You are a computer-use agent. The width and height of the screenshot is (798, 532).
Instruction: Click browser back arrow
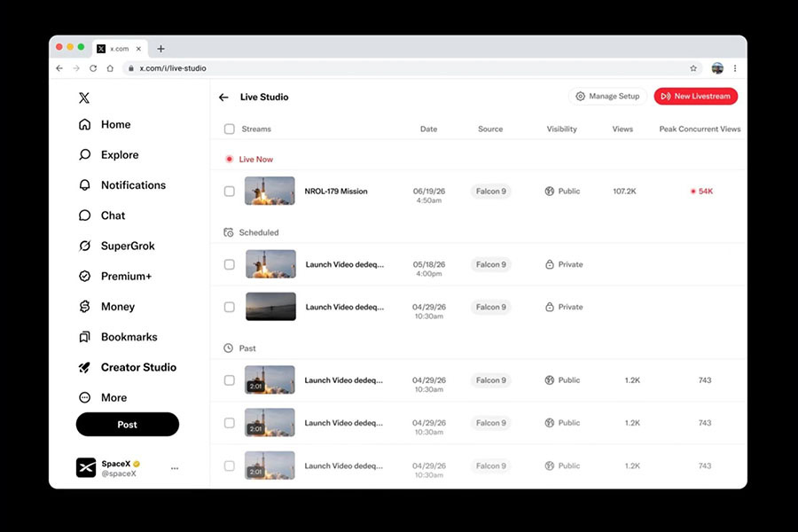tap(59, 68)
